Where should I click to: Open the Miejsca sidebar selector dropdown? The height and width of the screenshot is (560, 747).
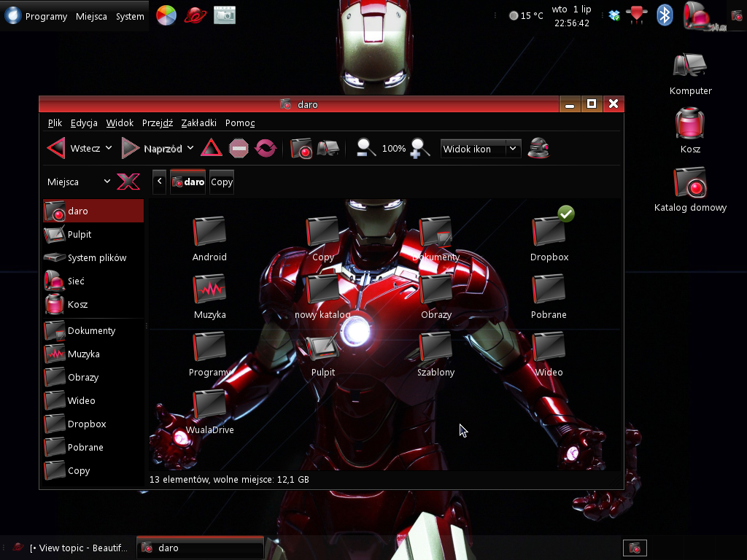pyautogui.click(x=79, y=182)
